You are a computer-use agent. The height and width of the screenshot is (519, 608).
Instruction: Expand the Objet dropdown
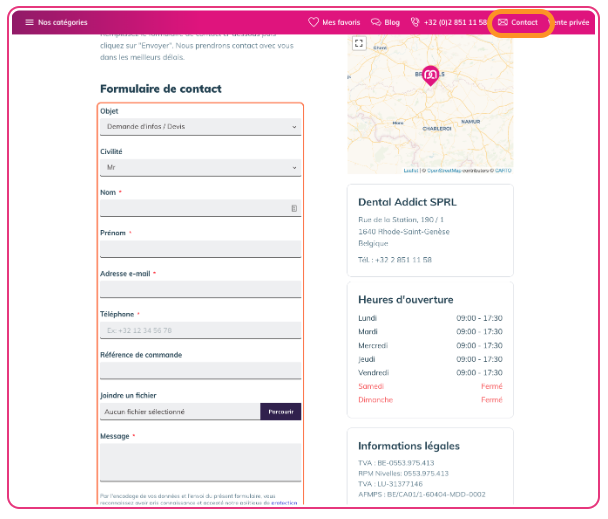tap(200, 127)
